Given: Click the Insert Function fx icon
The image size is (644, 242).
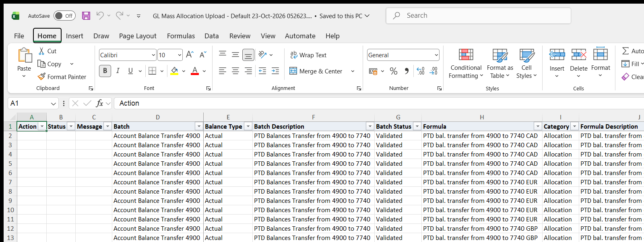Looking at the screenshot, I should [99, 103].
